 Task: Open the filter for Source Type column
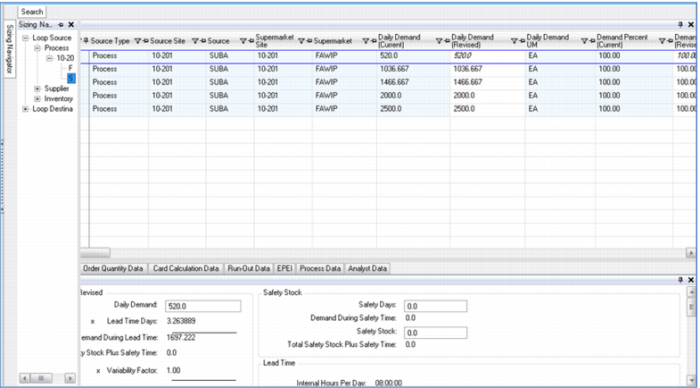138,41
